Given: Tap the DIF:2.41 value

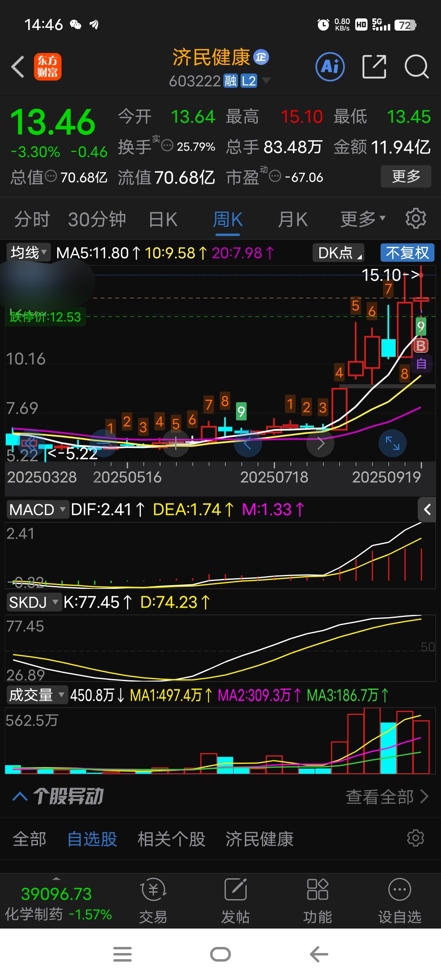Looking at the screenshot, I should click(108, 510).
